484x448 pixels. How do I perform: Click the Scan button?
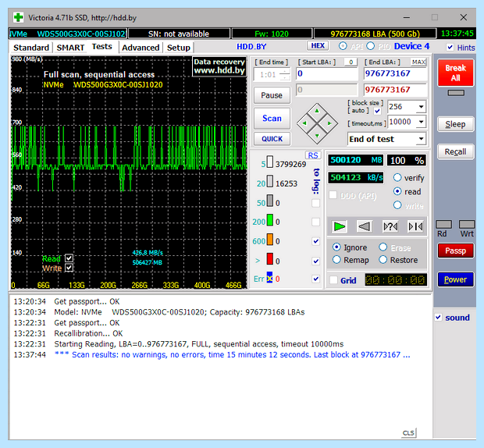click(272, 118)
